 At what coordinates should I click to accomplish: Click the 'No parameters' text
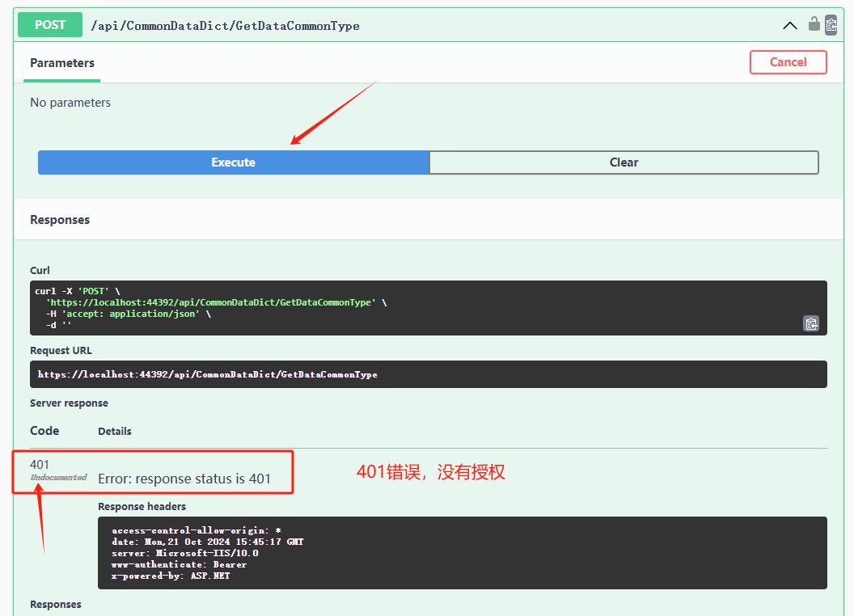pos(70,103)
